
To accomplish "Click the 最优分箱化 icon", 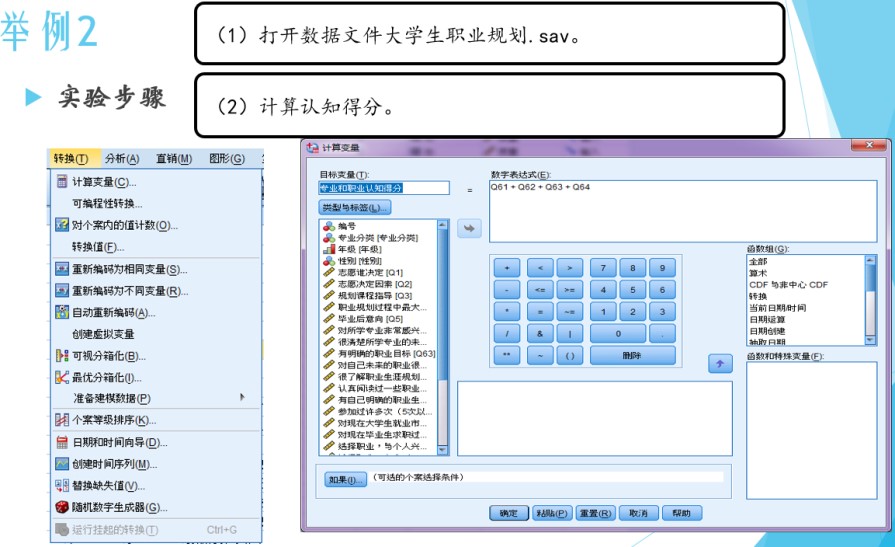I will 61,378.
